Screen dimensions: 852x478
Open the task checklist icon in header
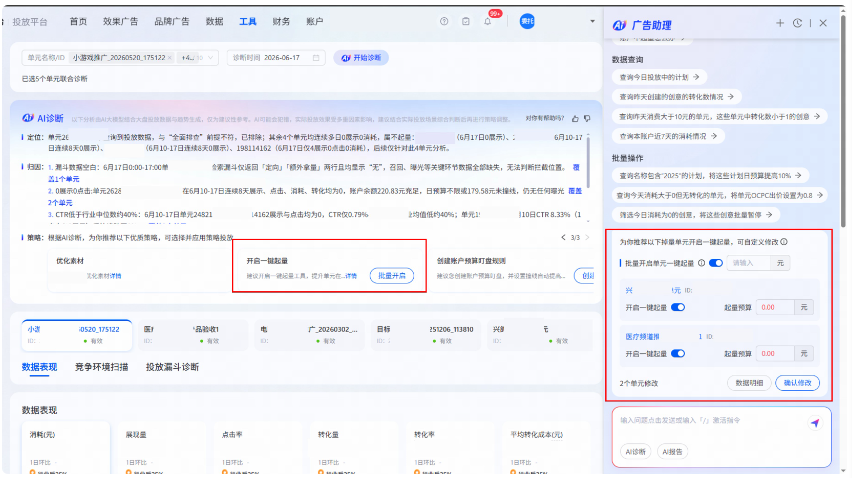click(x=466, y=21)
